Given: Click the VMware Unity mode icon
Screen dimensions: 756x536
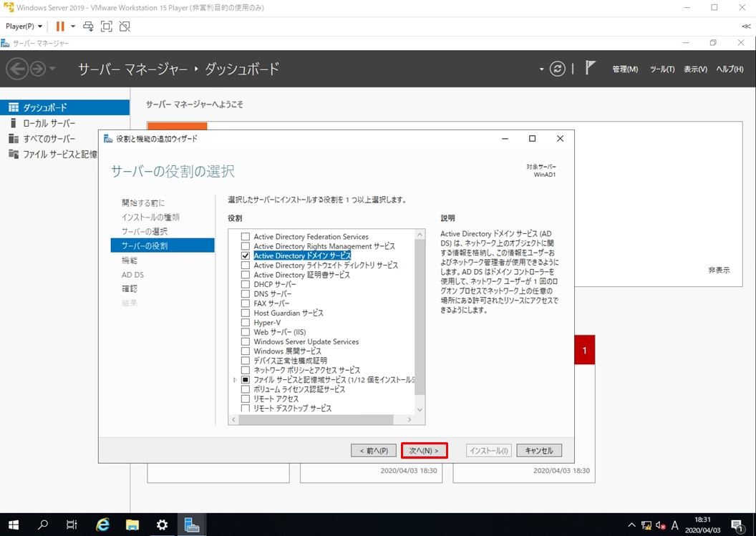Looking at the screenshot, I should click(125, 26).
